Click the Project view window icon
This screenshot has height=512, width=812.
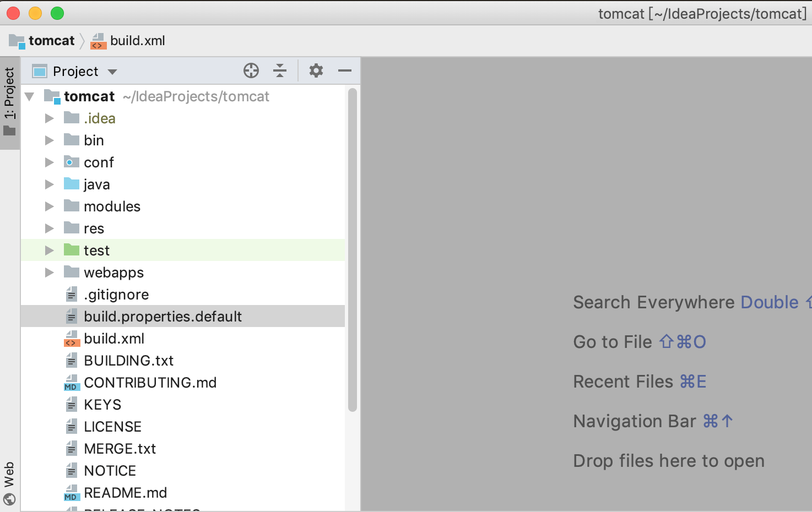[40, 72]
